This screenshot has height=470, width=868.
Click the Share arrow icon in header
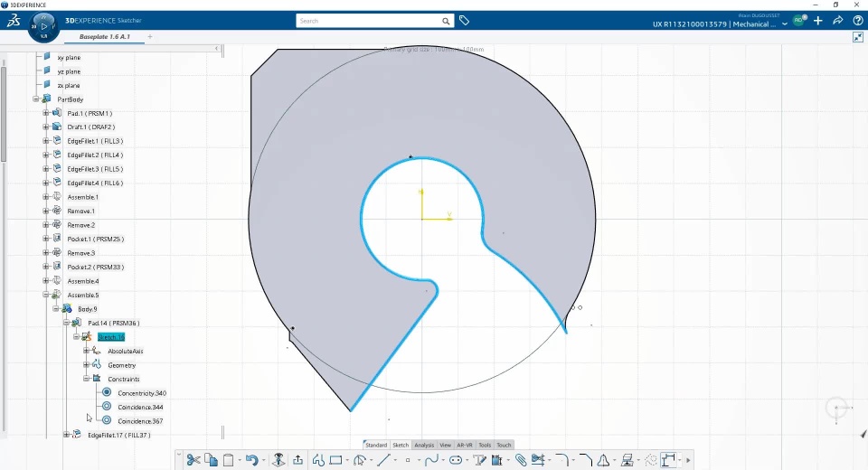pos(837,21)
